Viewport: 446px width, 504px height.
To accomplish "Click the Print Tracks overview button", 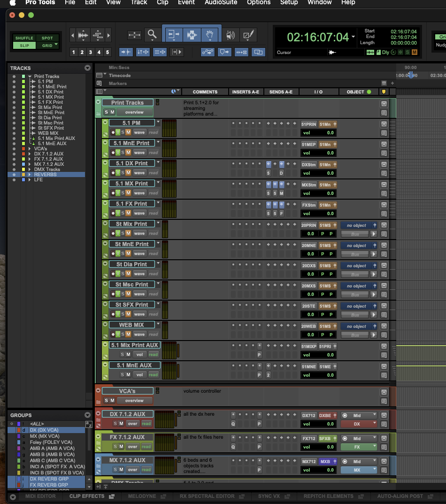I will click(134, 112).
